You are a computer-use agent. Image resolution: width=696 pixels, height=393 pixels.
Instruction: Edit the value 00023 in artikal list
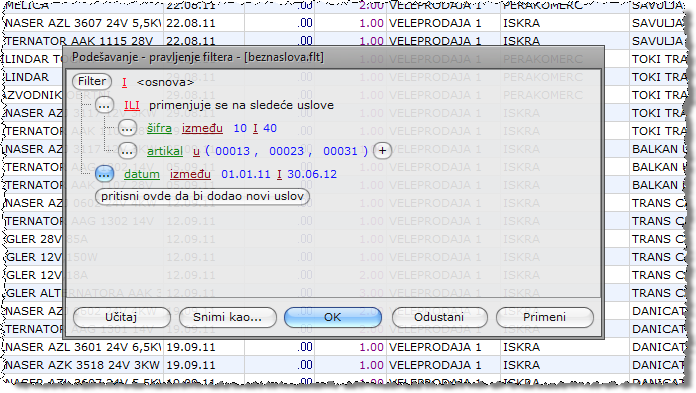click(286, 151)
